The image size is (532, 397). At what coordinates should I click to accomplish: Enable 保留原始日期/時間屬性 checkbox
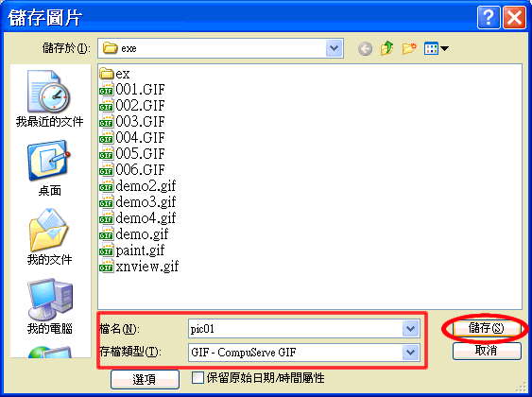(197, 378)
